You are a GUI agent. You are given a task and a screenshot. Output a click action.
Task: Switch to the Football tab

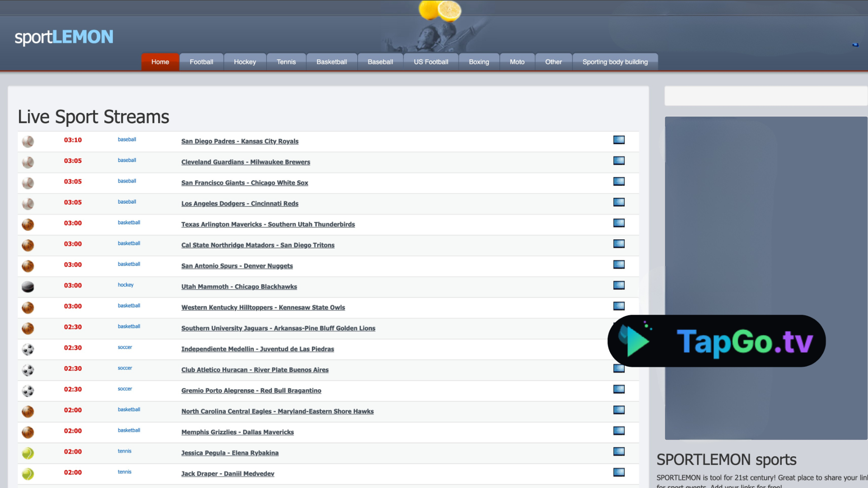click(x=201, y=62)
